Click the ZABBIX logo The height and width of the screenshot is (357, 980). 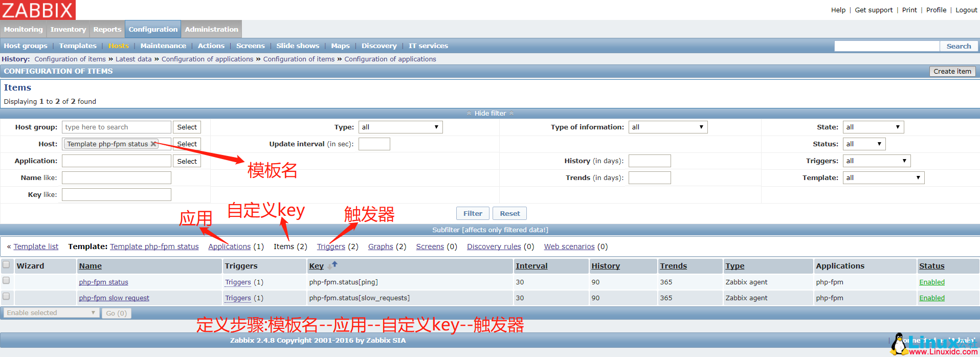(x=38, y=10)
